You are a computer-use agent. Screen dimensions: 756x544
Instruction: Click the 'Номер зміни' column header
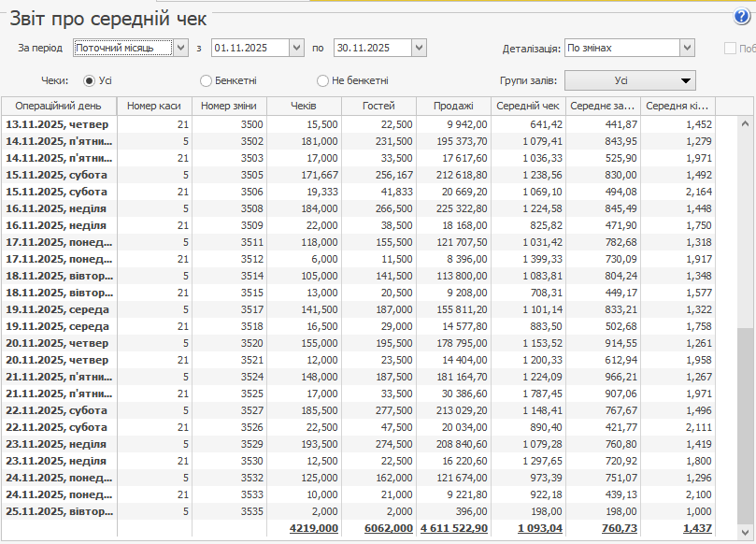tap(229, 107)
